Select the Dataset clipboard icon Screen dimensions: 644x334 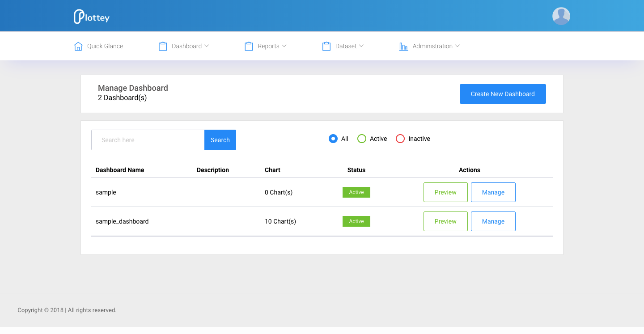(326, 46)
